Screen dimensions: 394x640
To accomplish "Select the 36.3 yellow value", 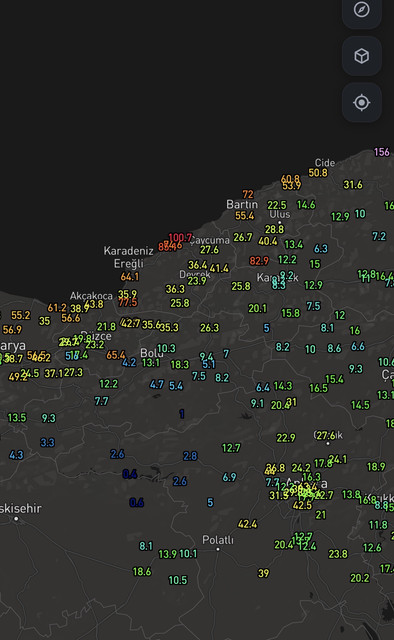I will (x=175, y=289).
